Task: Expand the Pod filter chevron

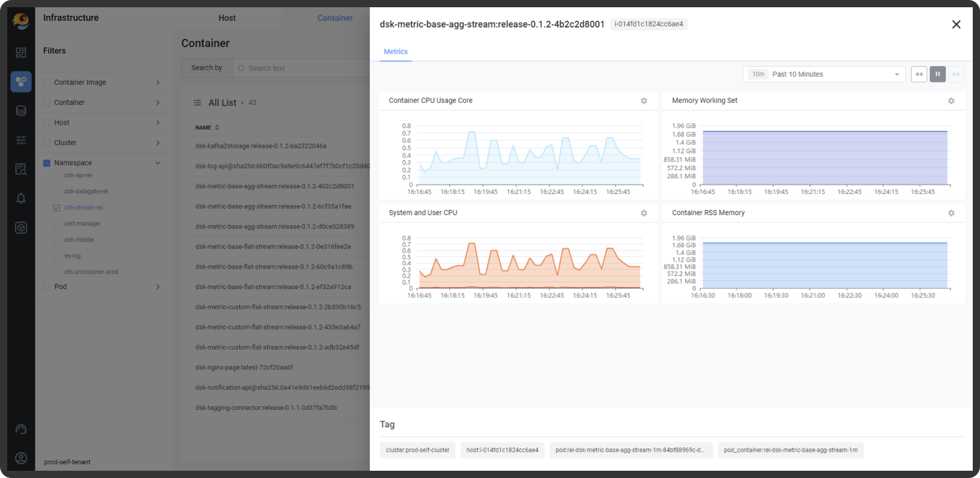Action: [x=158, y=287]
